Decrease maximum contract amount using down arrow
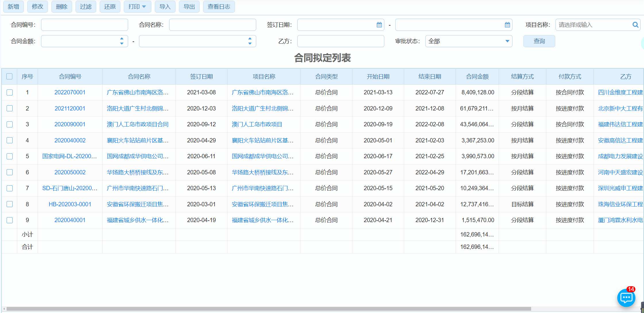The width and height of the screenshot is (644, 313). (250, 44)
